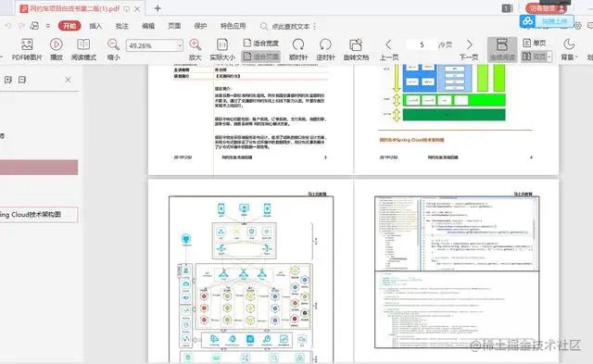Close the PDF document tab
The height and width of the screenshot is (364, 593).
click(137, 8)
